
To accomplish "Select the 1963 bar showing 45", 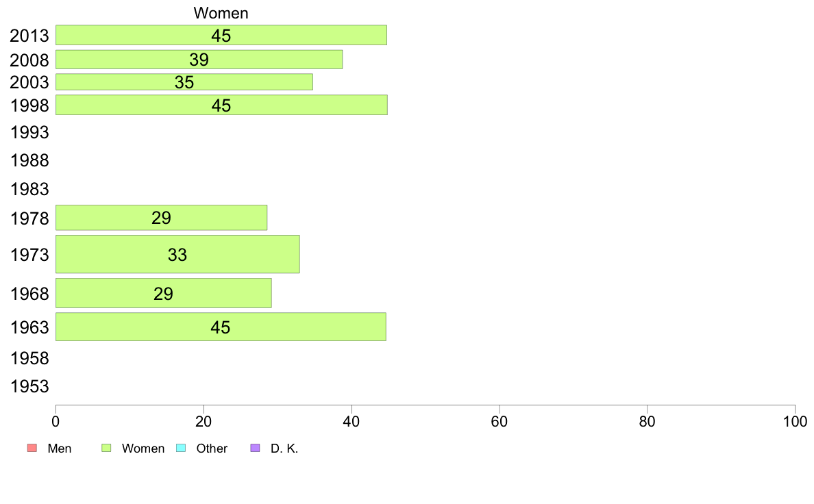I will (221, 327).
